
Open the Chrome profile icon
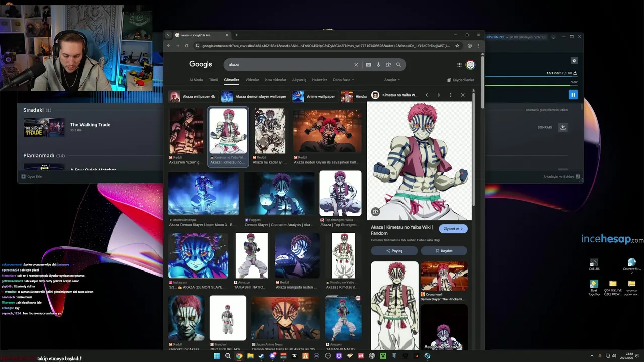[x=470, y=46]
